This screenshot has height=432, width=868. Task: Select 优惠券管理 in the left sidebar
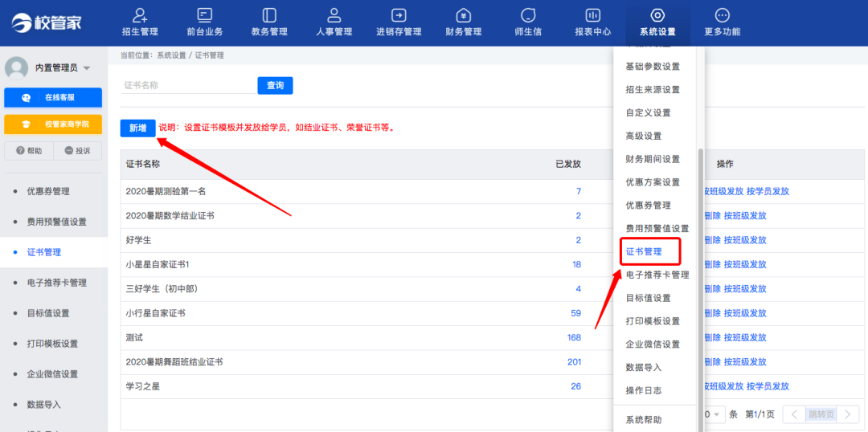pyautogui.click(x=48, y=191)
